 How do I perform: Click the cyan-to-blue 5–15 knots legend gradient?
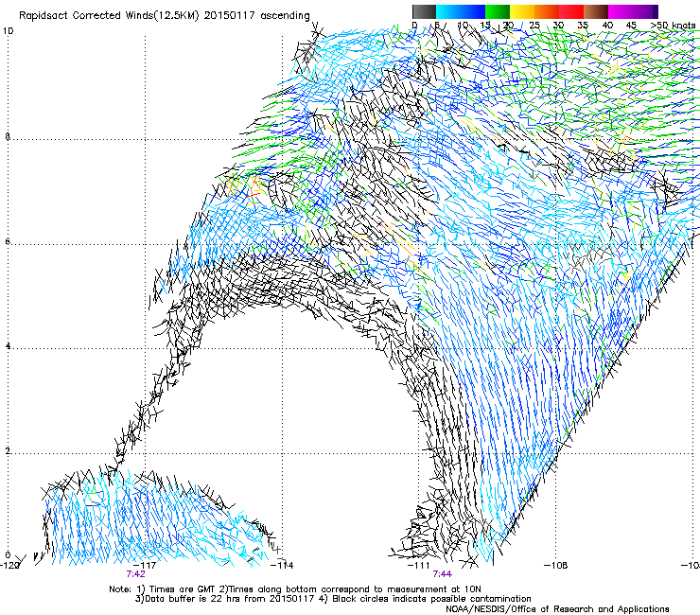461,11
